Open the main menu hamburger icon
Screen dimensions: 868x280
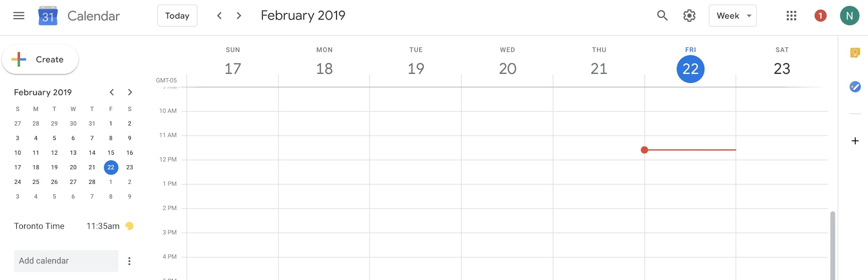19,16
